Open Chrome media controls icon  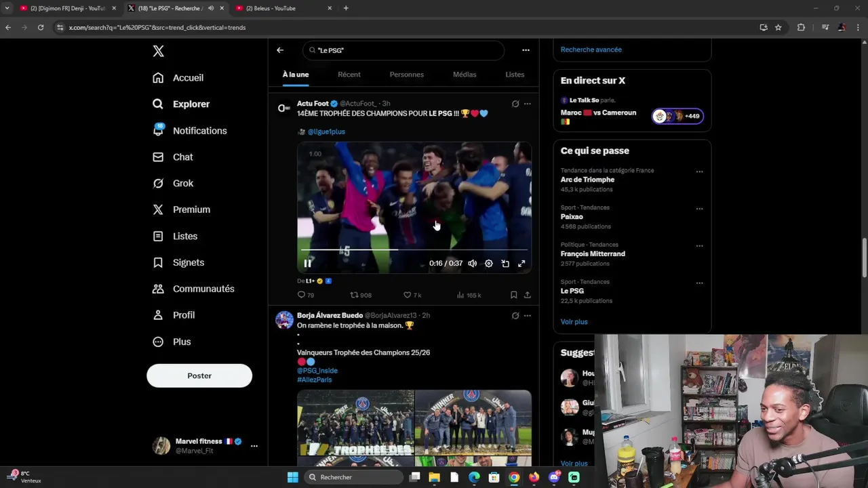(825, 28)
